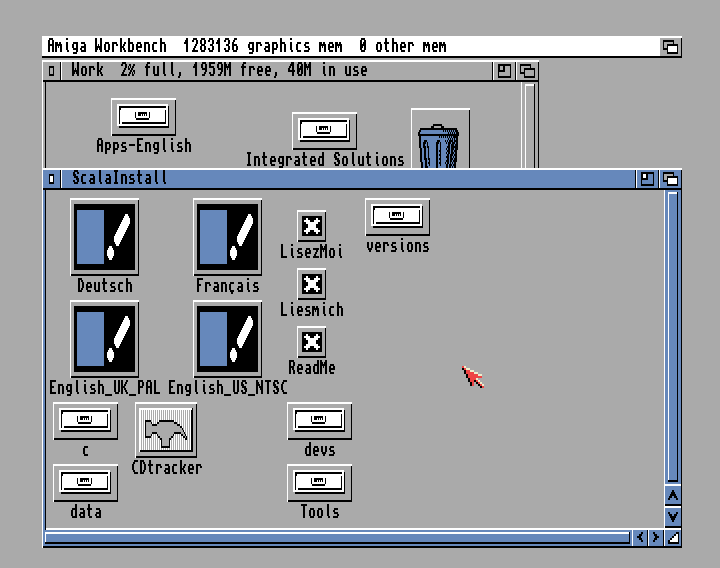Click the ScalaInstall horizontal scrollbar left arrow

coord(641,538)
